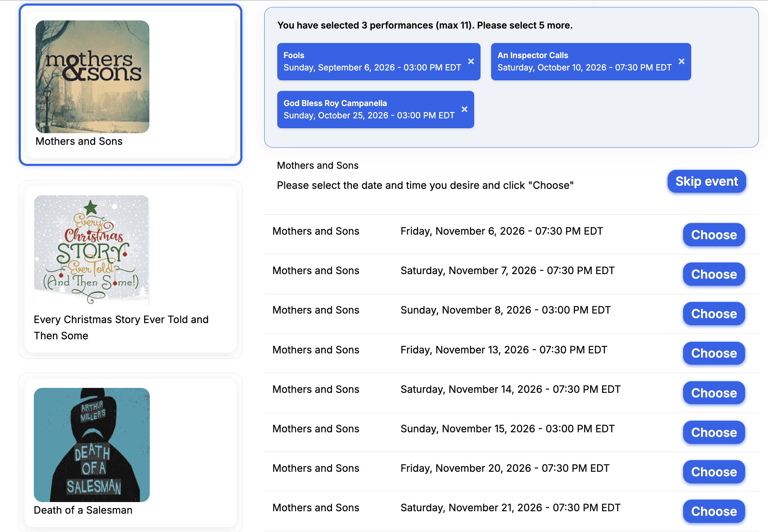Click Every Christmas Story Ever Told title

[121, 327]
